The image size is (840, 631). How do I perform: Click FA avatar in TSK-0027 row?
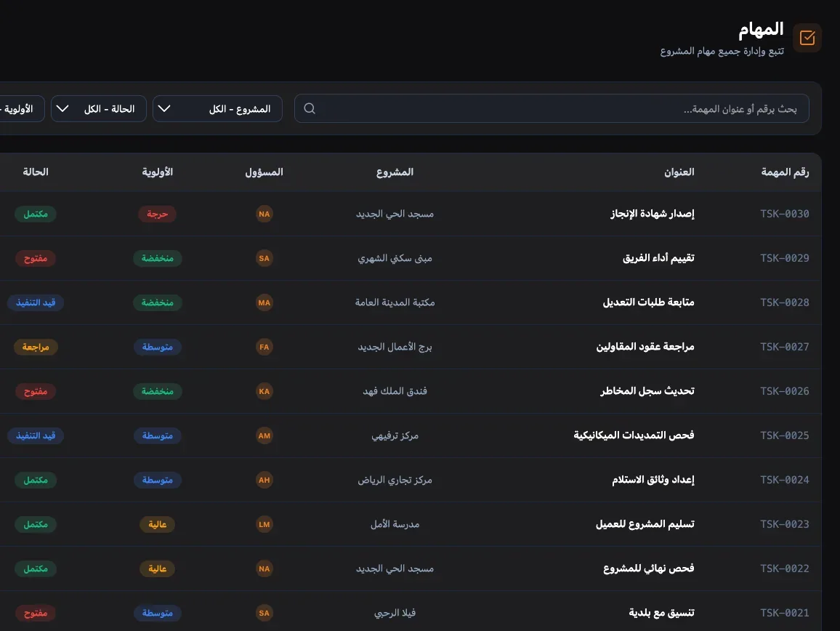tap(264, 347)
